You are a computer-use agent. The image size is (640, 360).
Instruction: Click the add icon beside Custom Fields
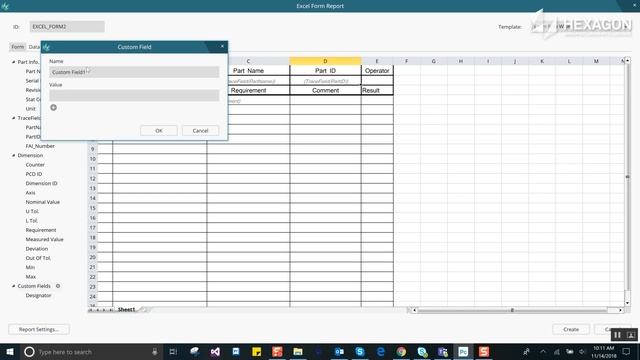[x=58, y=286]
